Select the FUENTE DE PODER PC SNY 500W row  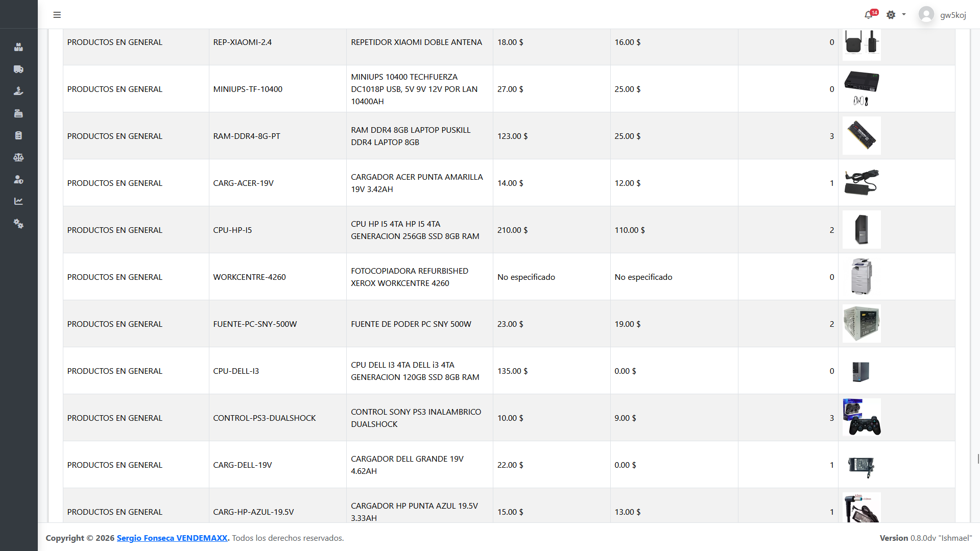509,324
